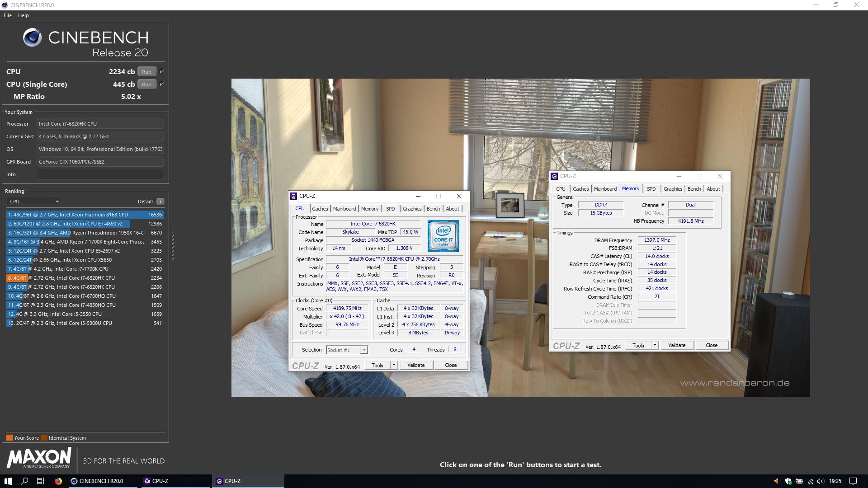Viewport: 868px width, 488px height.
Task: Select ranking row Intel Core i5-5300U CPU
Action: pyautogui.click(x=85, y=323)
